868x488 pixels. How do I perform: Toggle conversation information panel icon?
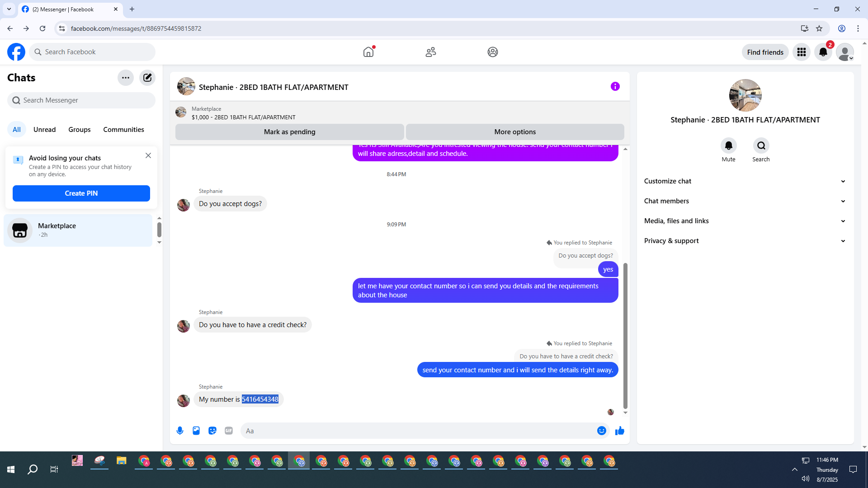[615, 86]
